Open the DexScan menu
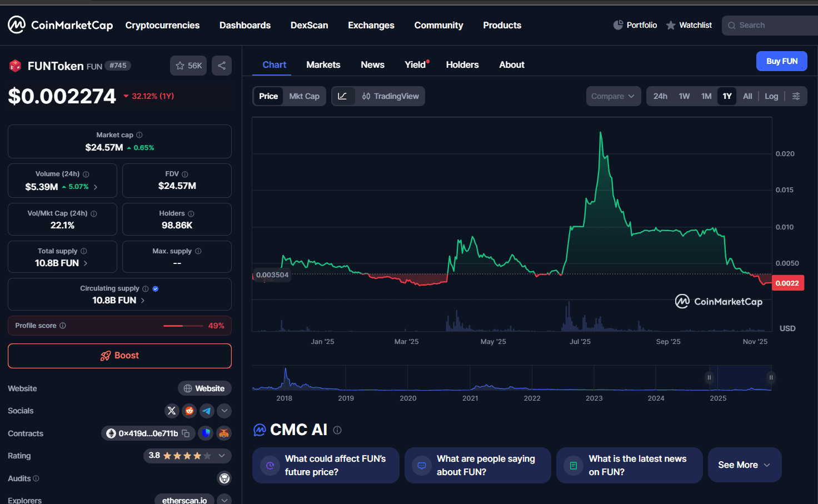 point(309,25)
